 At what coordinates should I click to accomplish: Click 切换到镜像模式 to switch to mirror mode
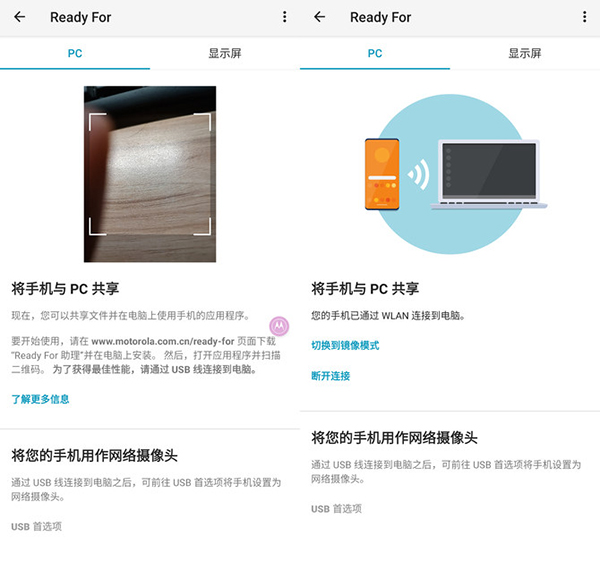point(345,345)
